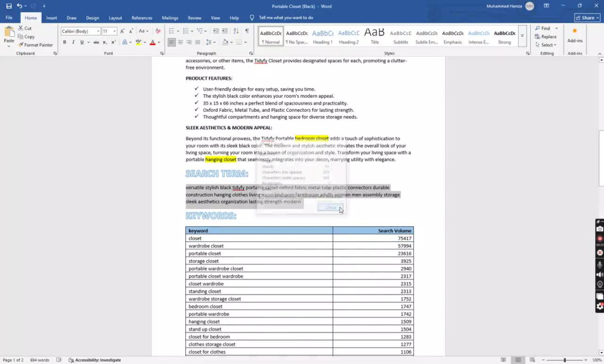Apply strikethrough to text
Image resolution: width=604 pixels, height=364 pixels.
pos(96,42)
